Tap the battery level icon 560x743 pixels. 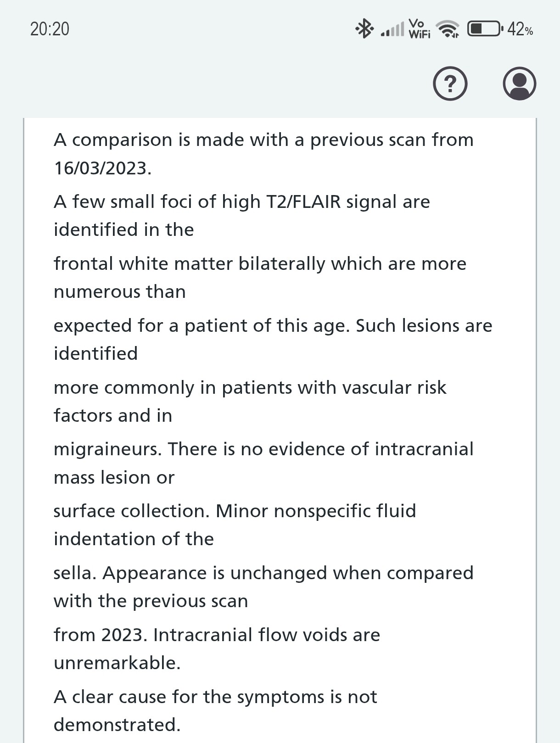(484, 29)
